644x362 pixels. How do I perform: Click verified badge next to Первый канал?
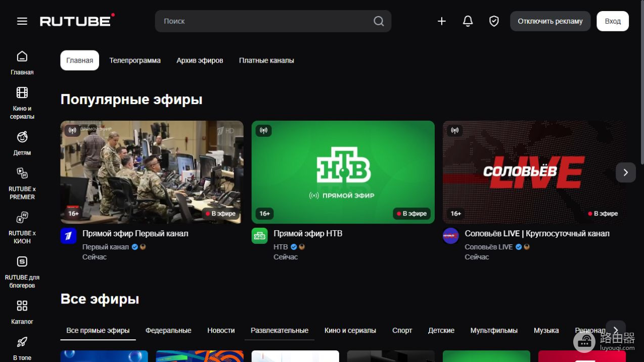pyautogui.click(x=135, y=247)
